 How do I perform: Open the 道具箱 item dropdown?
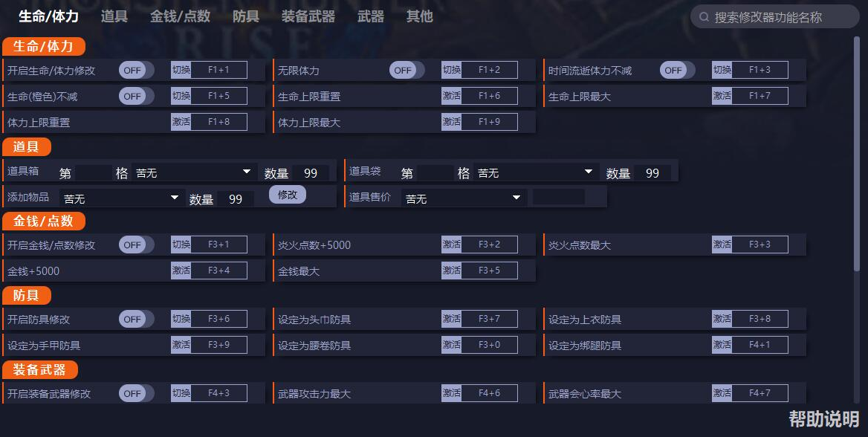coord(193,173)
